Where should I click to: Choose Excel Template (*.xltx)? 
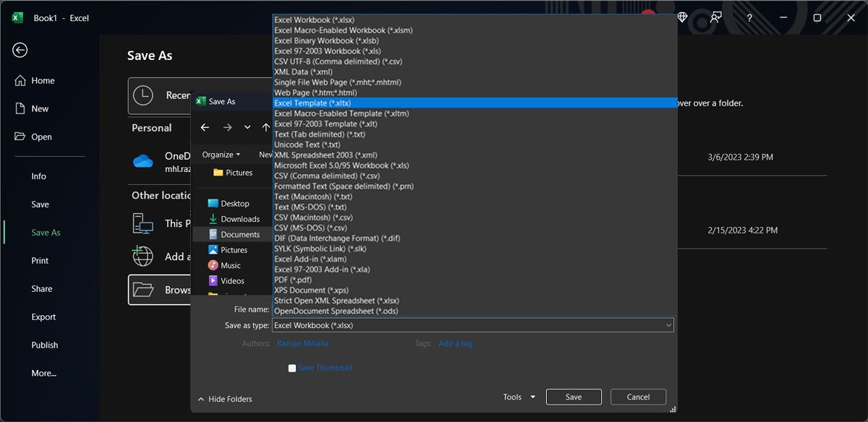[x=474, y=103]
